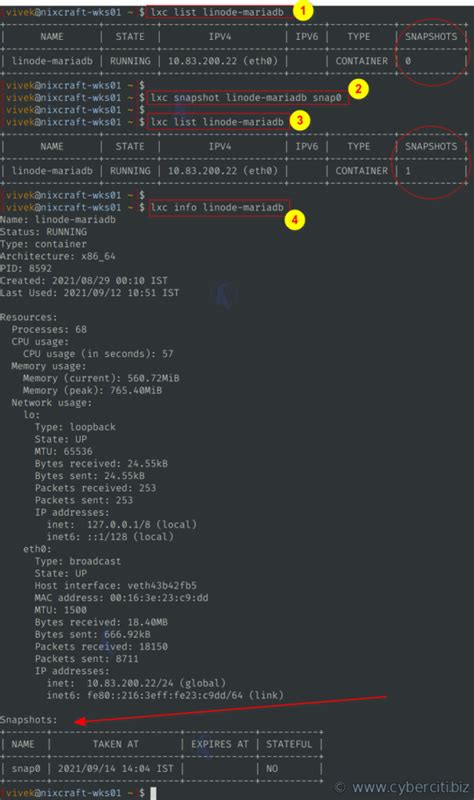
Task: Click the yellow number 1 badge
Action: click(303, 10)
